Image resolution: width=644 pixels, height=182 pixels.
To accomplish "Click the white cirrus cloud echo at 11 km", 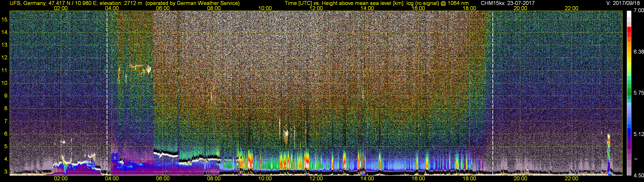I will click(149, 69).
